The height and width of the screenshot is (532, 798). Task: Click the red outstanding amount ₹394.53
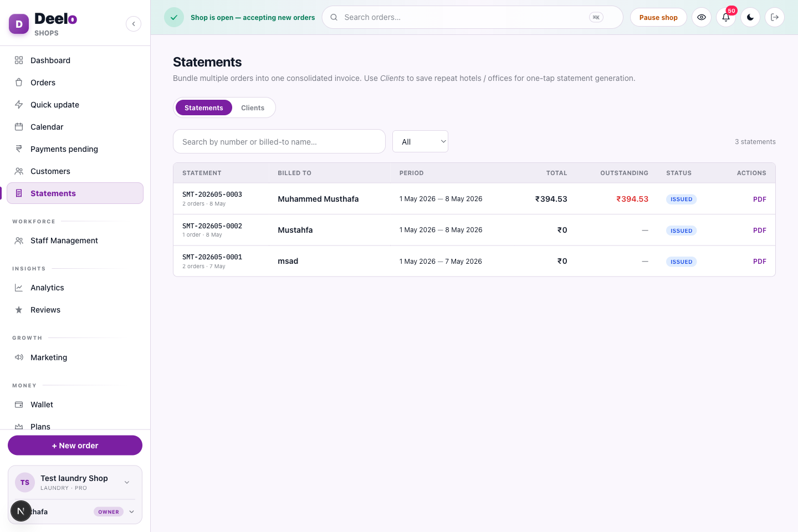tap(632, 199)
